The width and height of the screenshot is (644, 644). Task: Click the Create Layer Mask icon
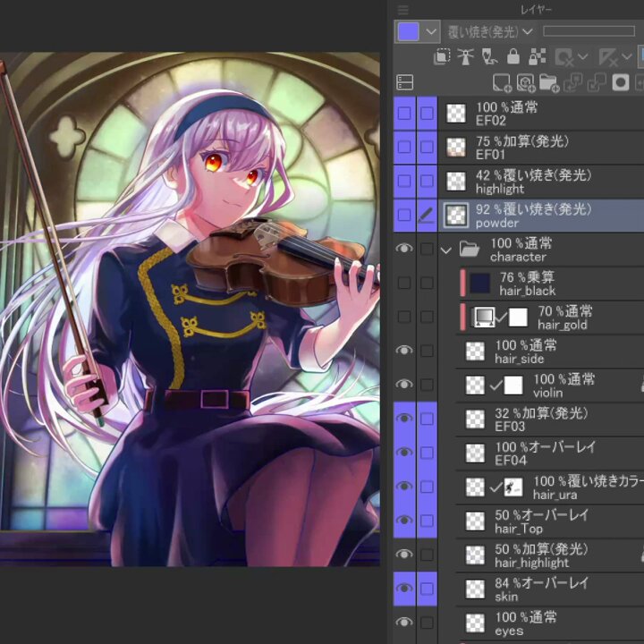[x=620, y=82]
